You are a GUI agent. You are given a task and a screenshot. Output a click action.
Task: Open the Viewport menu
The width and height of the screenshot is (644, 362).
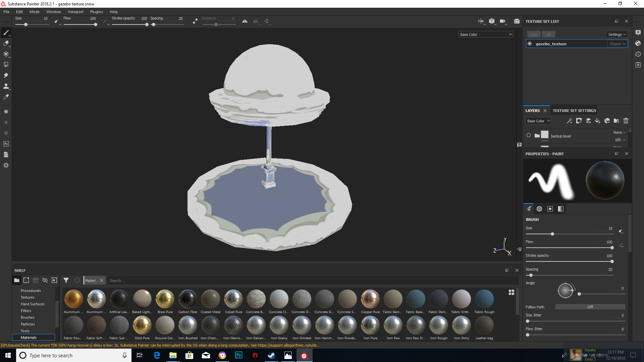(x=75, y=11)
